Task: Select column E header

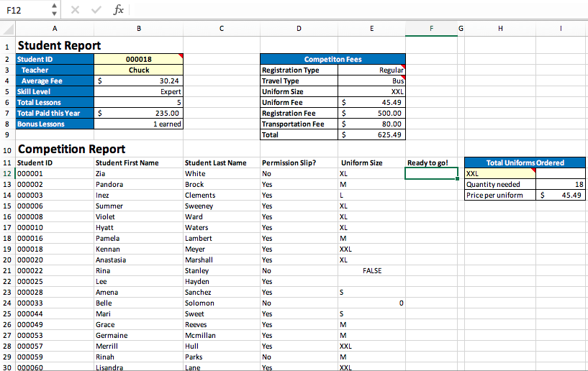Action: tap(371, 29)
